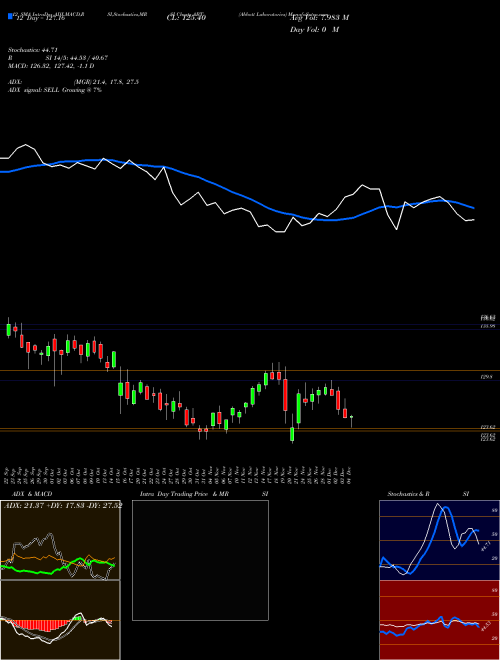Click inside the empty intraday trading price box
Image resolution: width=500 pixels, height=660 pixels.
200,560
